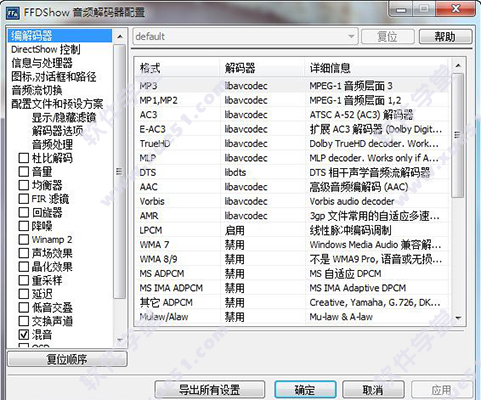Select the Mulaw/Alaw format row
The height and width of the screenshot is (400, 481).
[292, 317]
